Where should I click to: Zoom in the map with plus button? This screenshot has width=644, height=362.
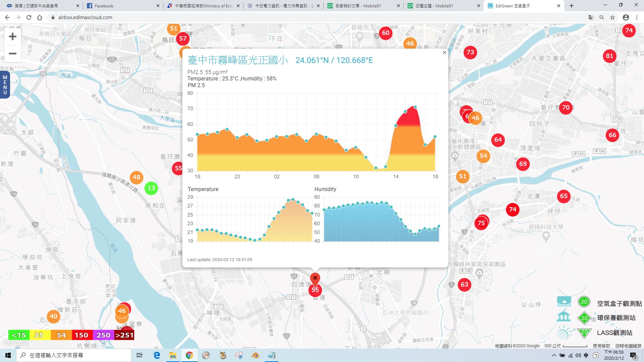click(x=12, y=36)
